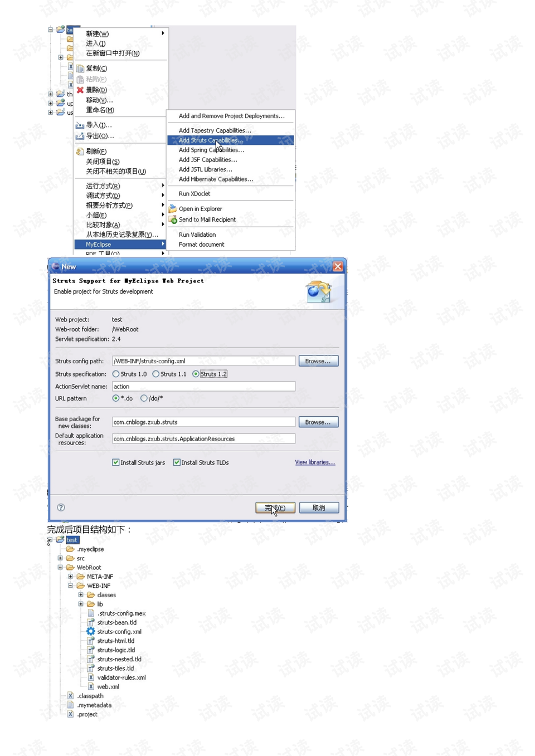Expand the src folder node

pyautogui.click(x=60, y=558)
